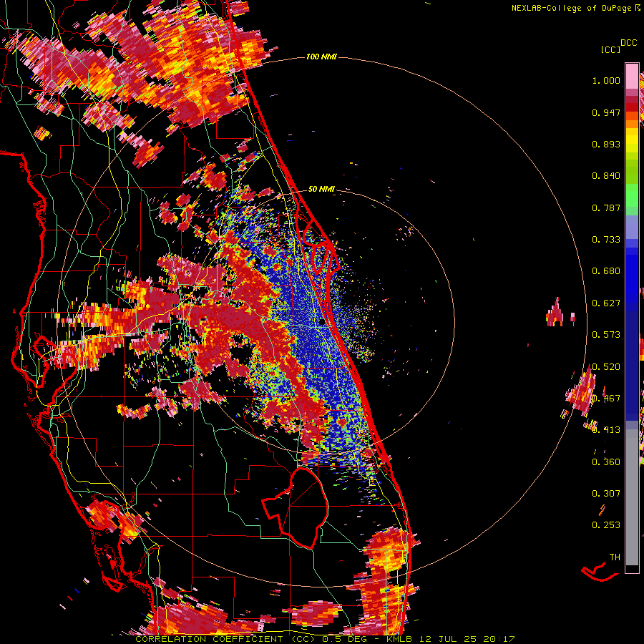Click the 100 NMI range ring label
The width and height of the screenshot is (644, 644).
click(x=321, y=57)
